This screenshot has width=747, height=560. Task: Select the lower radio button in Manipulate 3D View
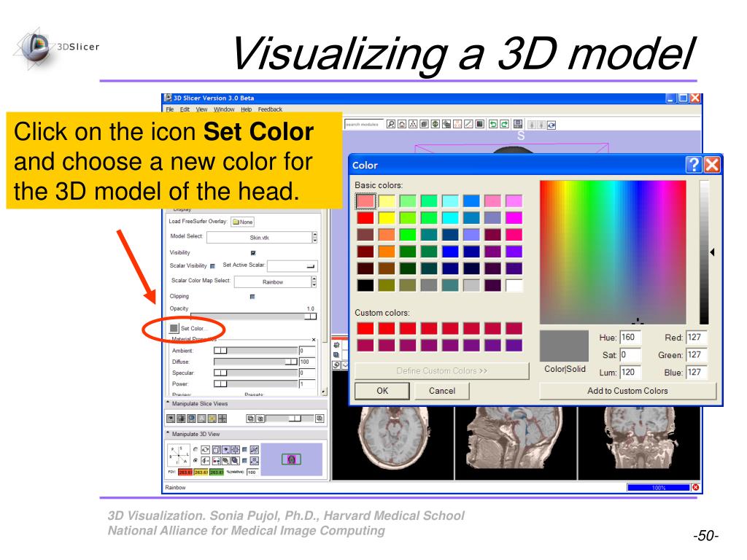coord(196,461)
